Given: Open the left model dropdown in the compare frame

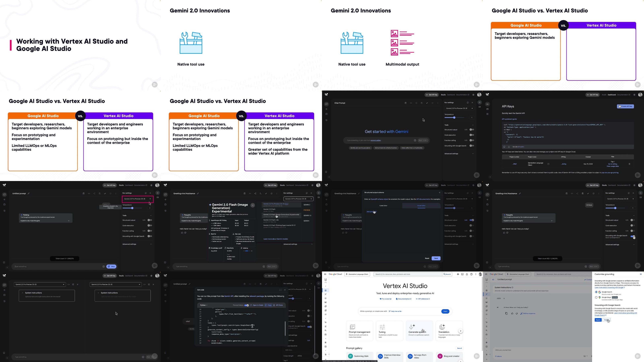Looking at the screenshot, I should click(40, 285).
